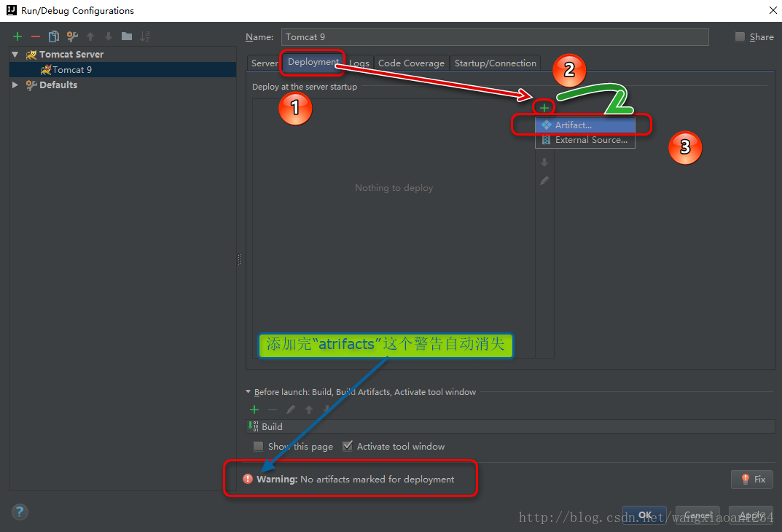Choose External Source... from popup menu
The image size is (782, 532).
tap(585, 140)
